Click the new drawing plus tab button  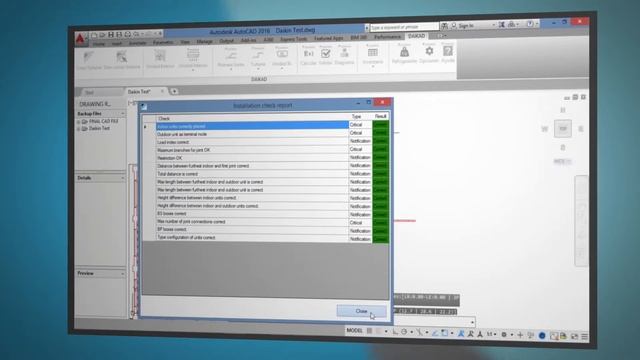(x=174, y=91)
